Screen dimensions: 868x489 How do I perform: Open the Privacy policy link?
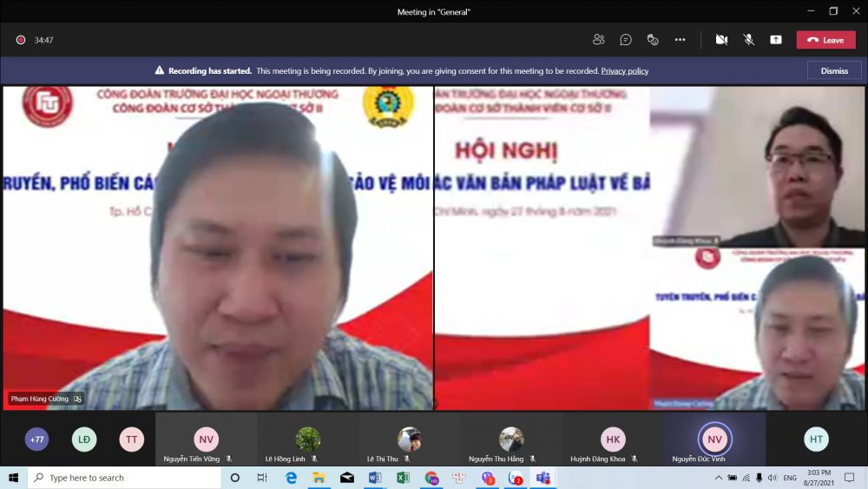[x=624, y=71]
